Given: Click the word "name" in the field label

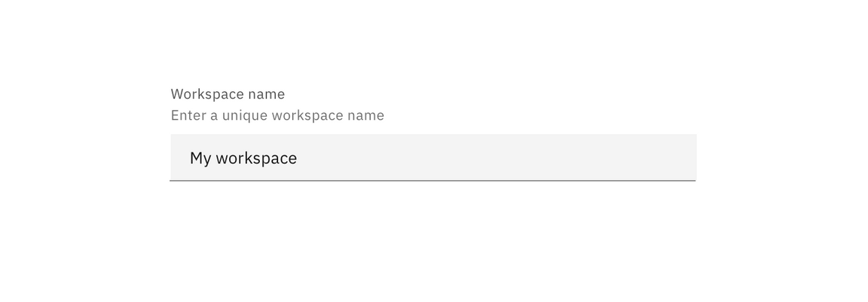Looking at the screenshot, I should click(267, 94).
